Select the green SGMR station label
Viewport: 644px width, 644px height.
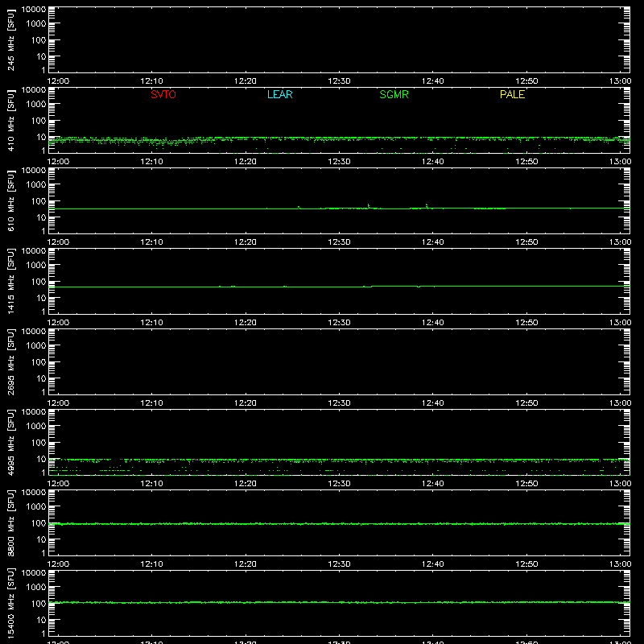(394, 94)
